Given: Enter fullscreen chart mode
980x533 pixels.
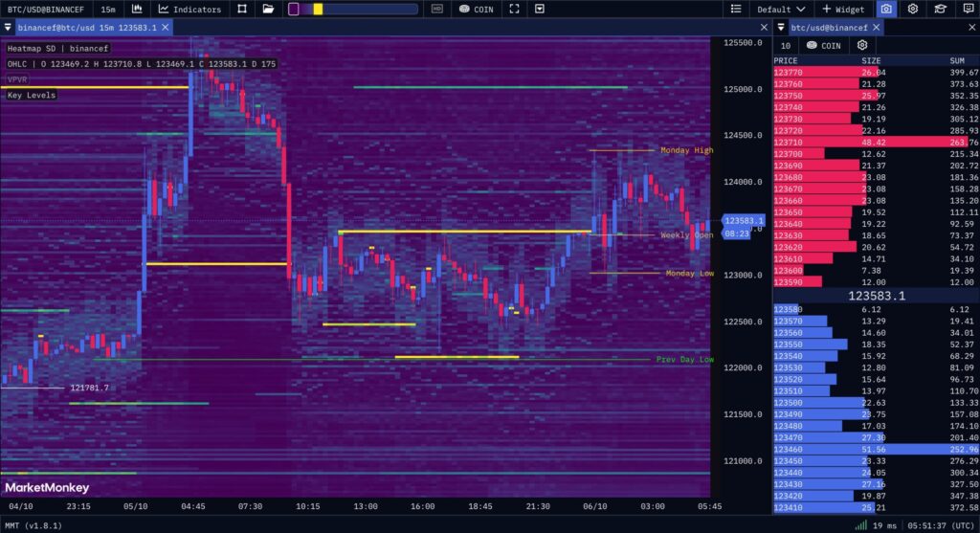Looking at the screenshot, I should point(514,9).
